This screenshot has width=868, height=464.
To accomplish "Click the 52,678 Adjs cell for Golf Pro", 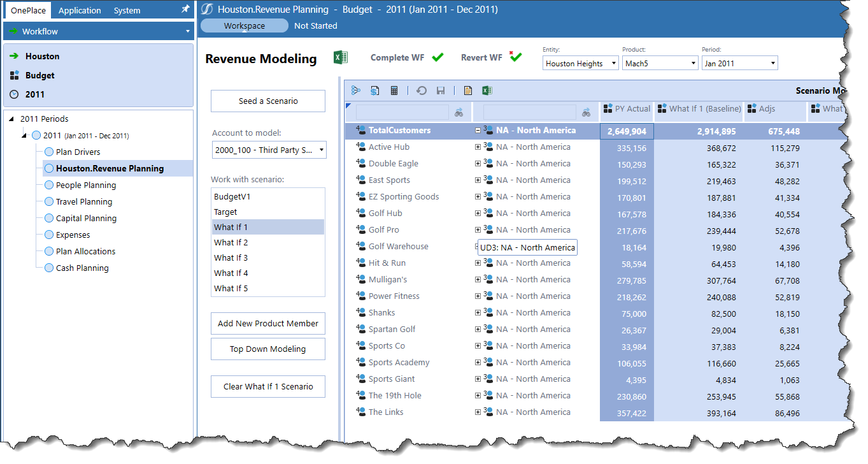I will [776, 231].
